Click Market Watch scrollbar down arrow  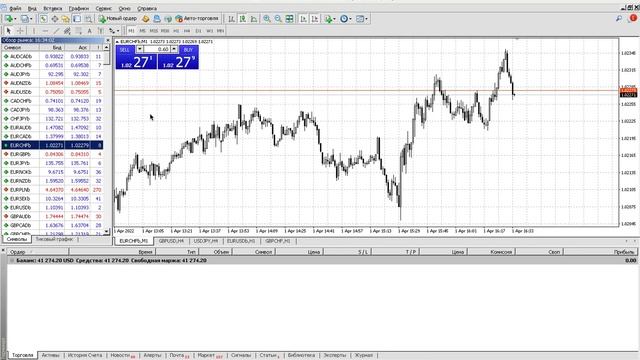107,231
